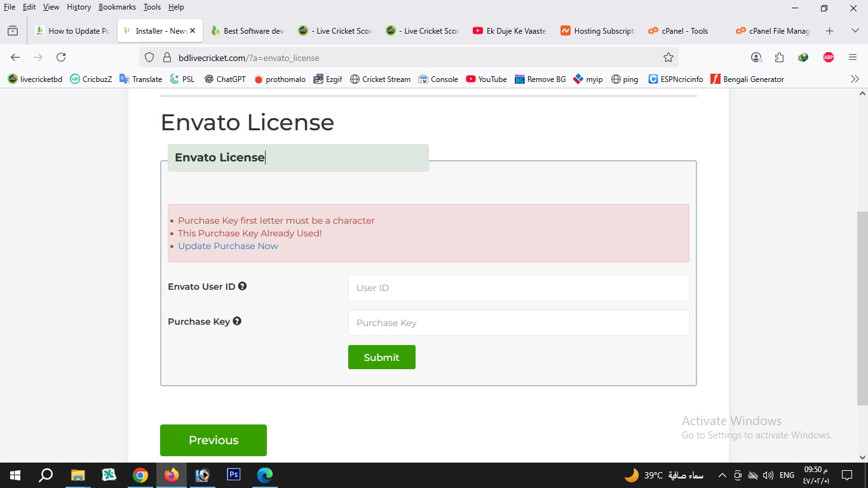Open the Firefox account icon
This screenshot has height=488, width=868.
tap(756, 57)
